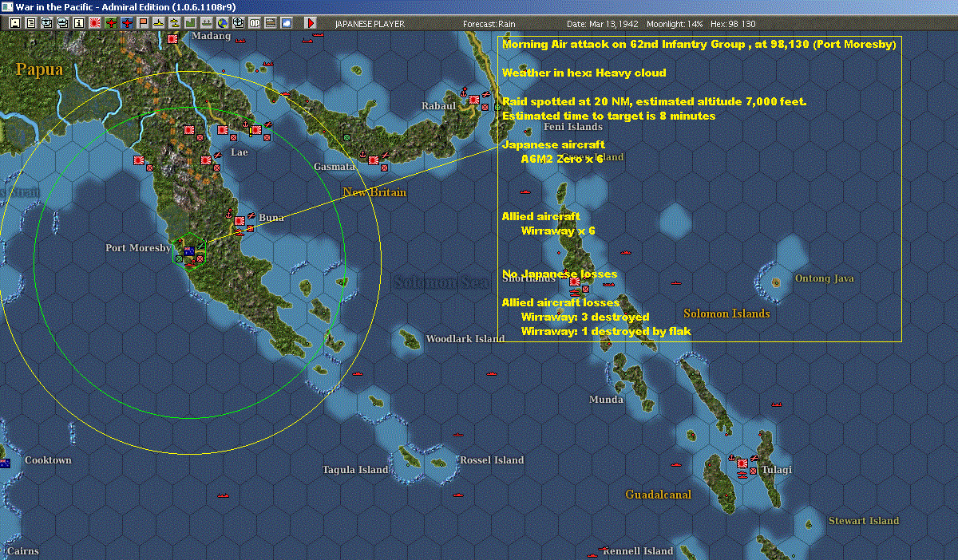Select the Japanese base flag at Rabaul
958x560 pixels.
[x=474, y=100]
